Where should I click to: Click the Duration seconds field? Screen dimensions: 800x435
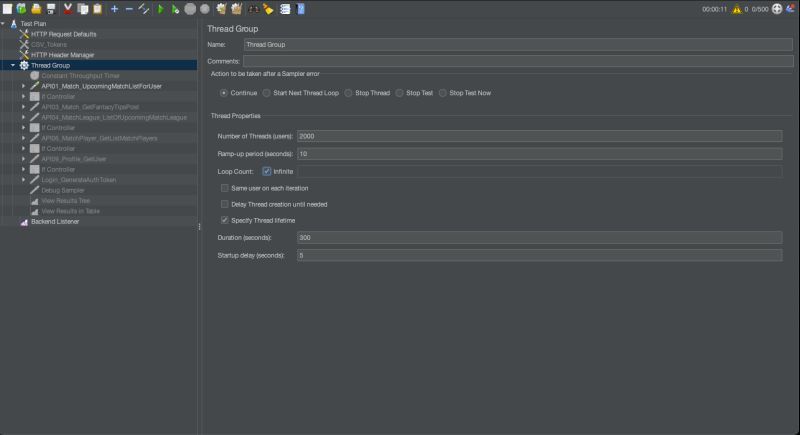tap(539, 238)
